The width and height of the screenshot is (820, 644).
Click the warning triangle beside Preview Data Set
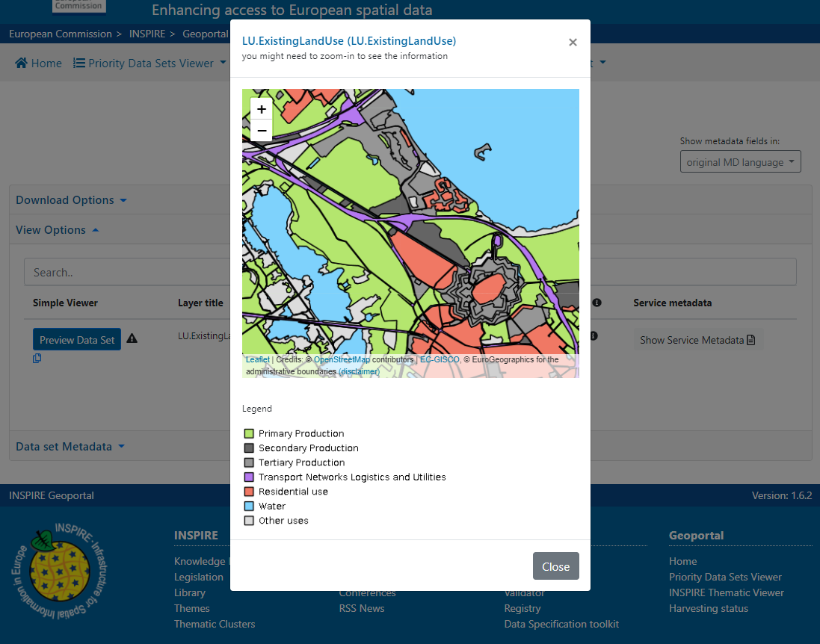pyautogui.click(x=132, y=338)
